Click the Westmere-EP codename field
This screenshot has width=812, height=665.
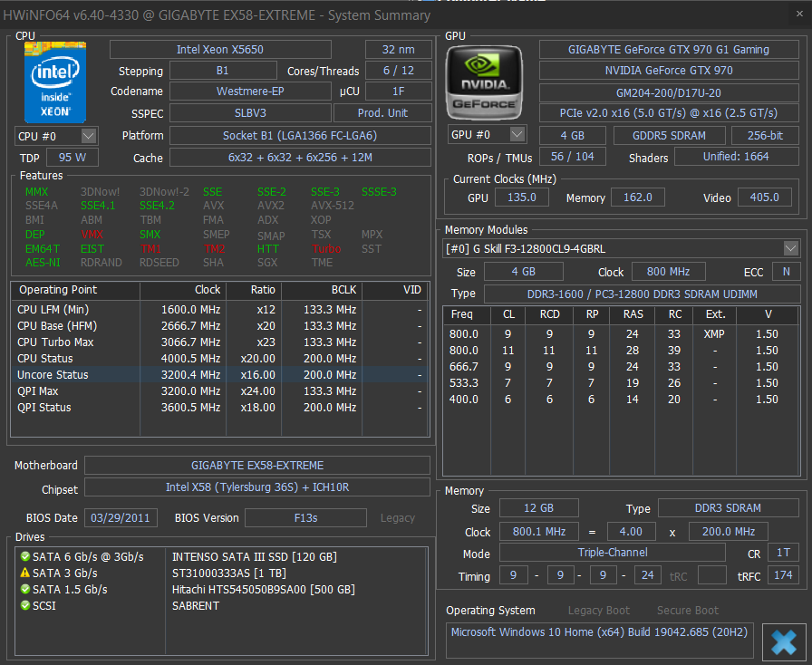pyautogui.click(x=250, y=92)
